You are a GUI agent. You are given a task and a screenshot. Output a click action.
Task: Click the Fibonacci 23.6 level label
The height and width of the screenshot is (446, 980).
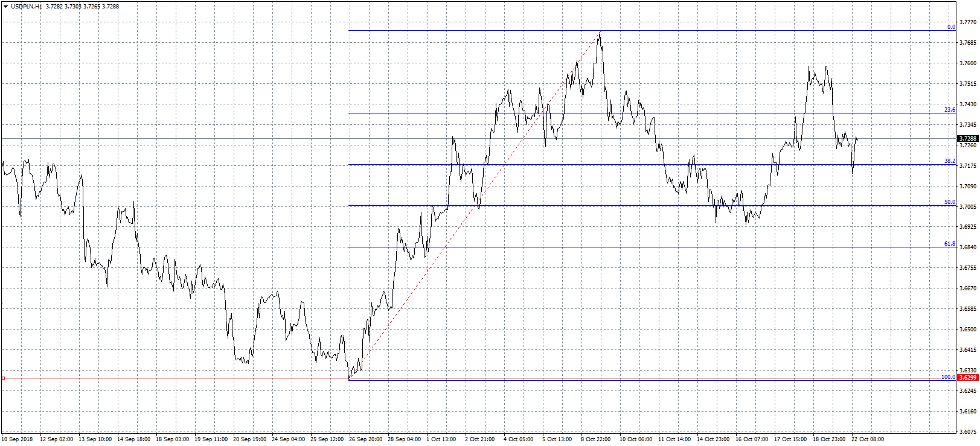tap(950, 110)
